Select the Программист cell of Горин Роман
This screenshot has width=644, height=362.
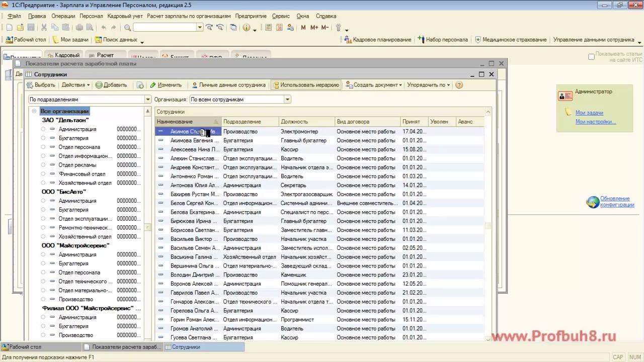click(x=306, y=320)
